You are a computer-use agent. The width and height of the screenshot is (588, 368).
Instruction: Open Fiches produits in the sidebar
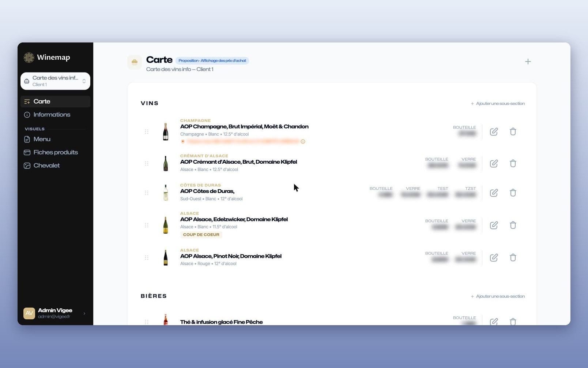55,152
